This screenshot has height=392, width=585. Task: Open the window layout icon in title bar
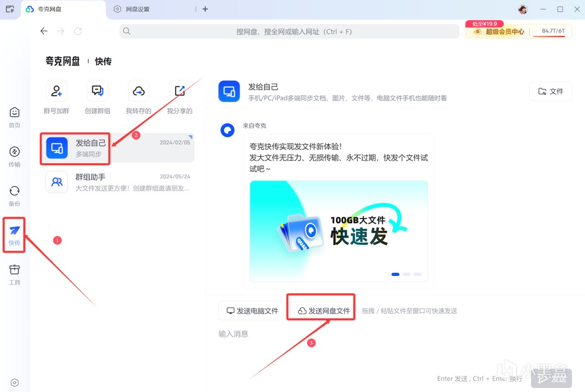coord(10,9)
